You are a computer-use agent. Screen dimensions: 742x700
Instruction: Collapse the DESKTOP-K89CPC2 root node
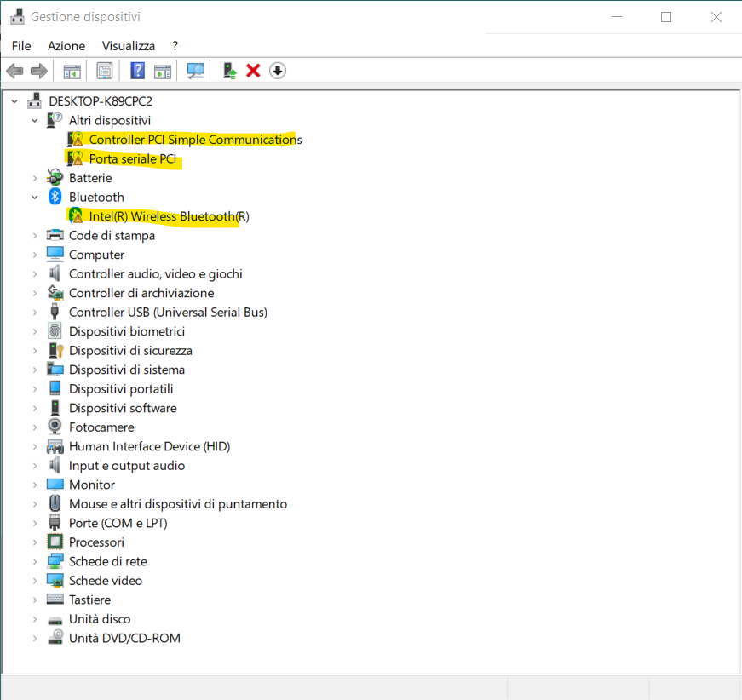point(14,101)
